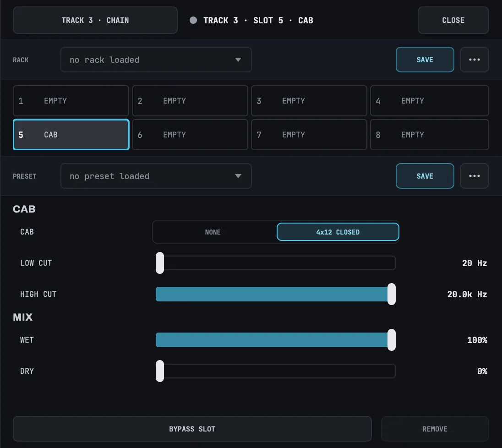Expand the preset dropdown arrow
Screen dimensions: 502x448
click(238, 176)
